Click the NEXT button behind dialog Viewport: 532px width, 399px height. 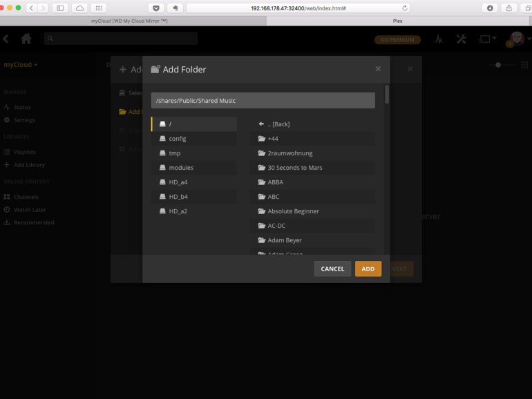(402, 269)
